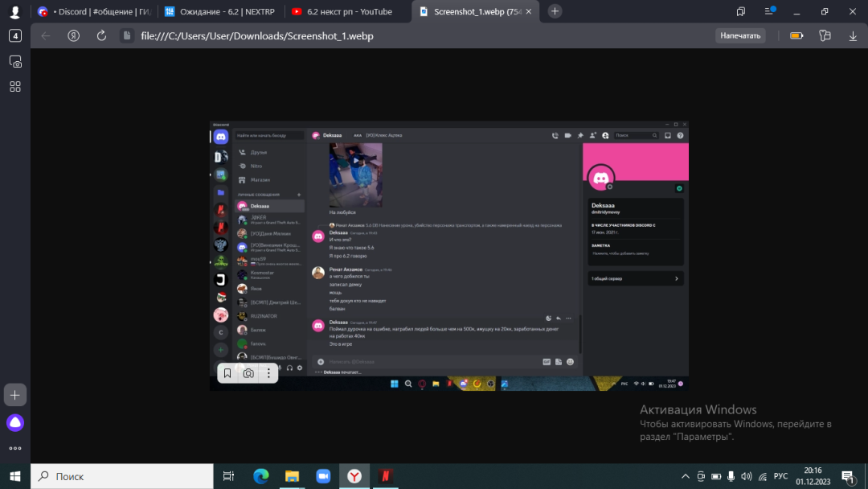Open the services grid icon in sidebar

point(15,86)
